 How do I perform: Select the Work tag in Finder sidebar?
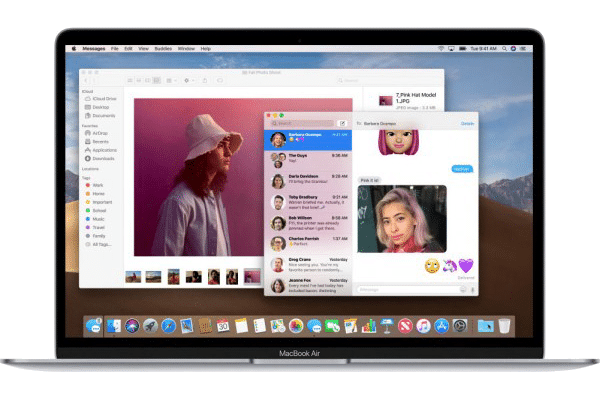(98, 185)
